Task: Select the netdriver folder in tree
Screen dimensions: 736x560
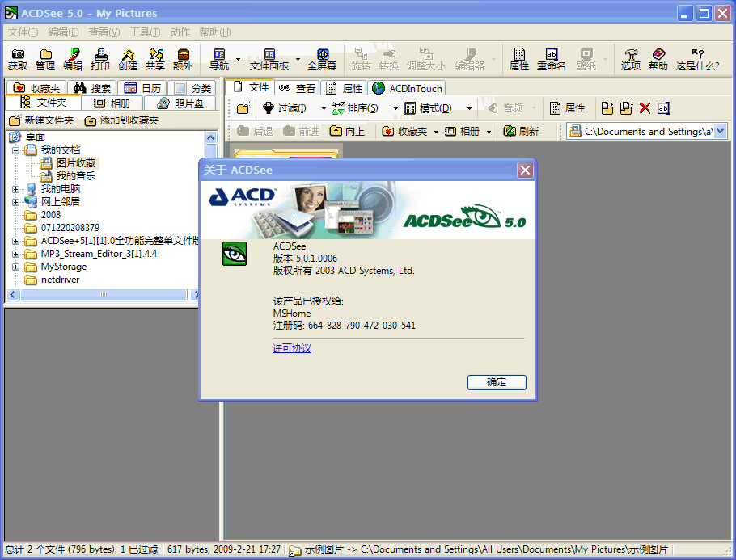Action: [x=60, y=280]
